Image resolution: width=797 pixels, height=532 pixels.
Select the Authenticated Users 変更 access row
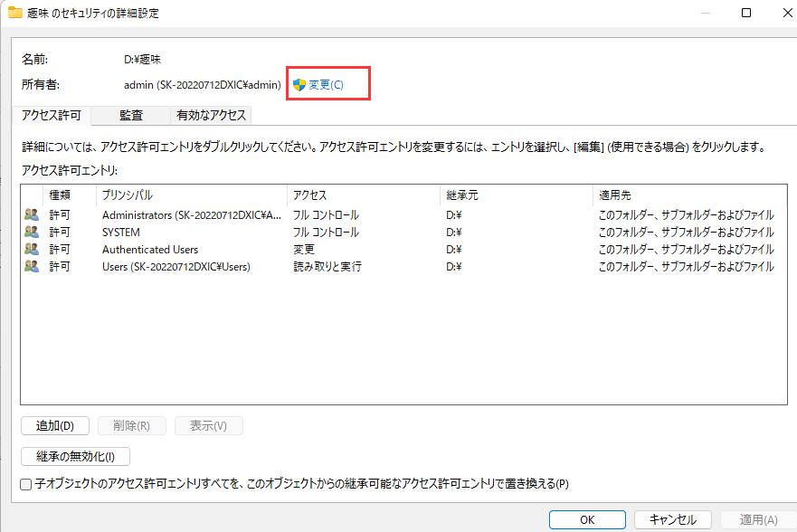point(304,250)
